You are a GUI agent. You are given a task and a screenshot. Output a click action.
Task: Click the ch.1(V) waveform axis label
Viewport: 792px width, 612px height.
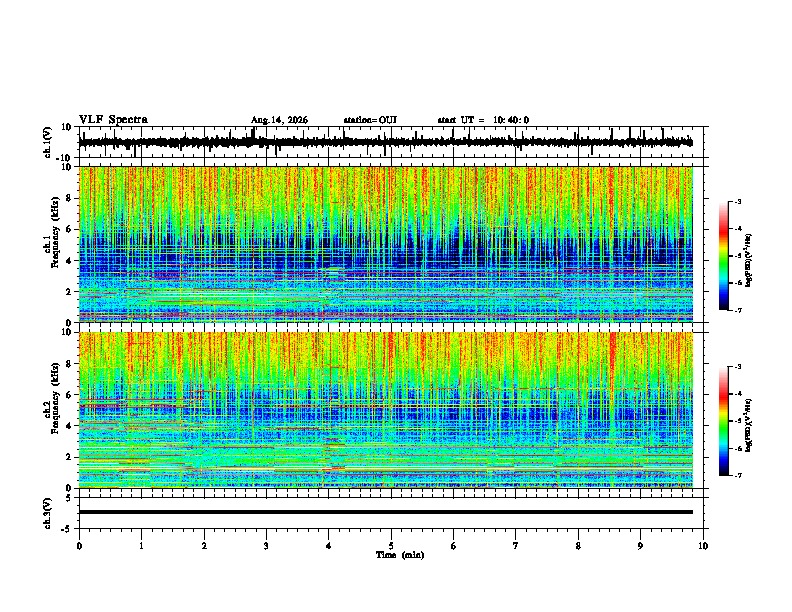coord(48,142)
